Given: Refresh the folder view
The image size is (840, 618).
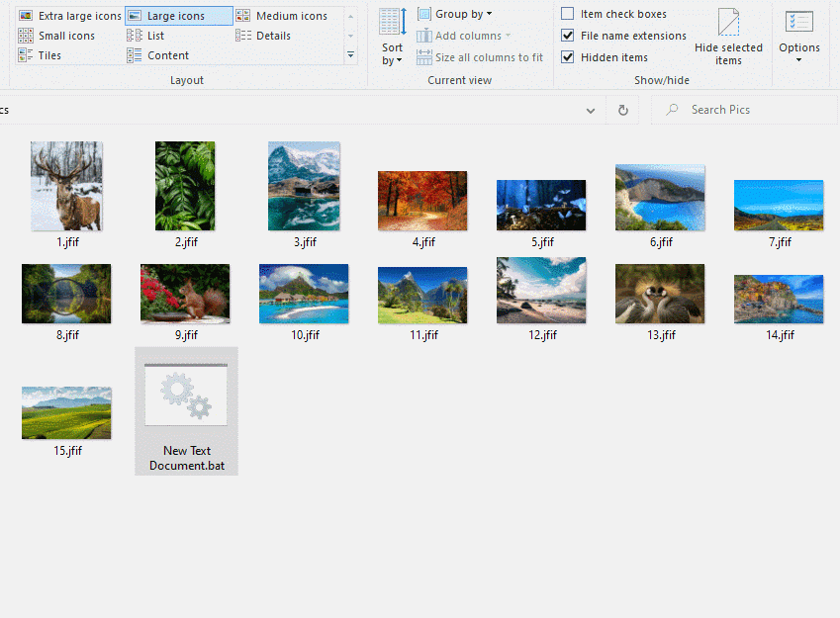Looking at the screenshot, I should 621,110.
